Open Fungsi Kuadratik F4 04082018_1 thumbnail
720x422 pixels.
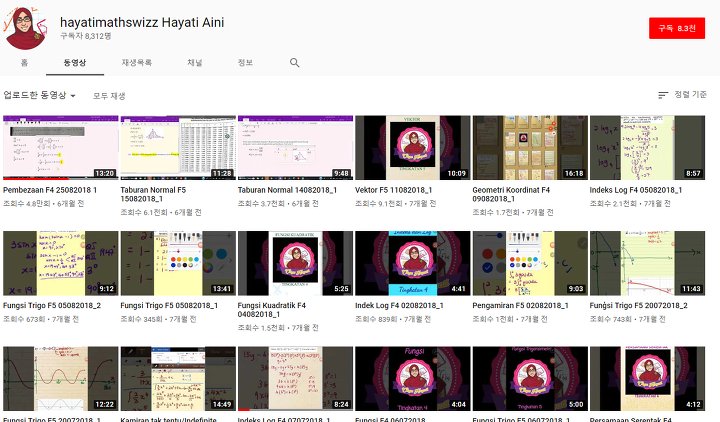(x=295, y=263)
